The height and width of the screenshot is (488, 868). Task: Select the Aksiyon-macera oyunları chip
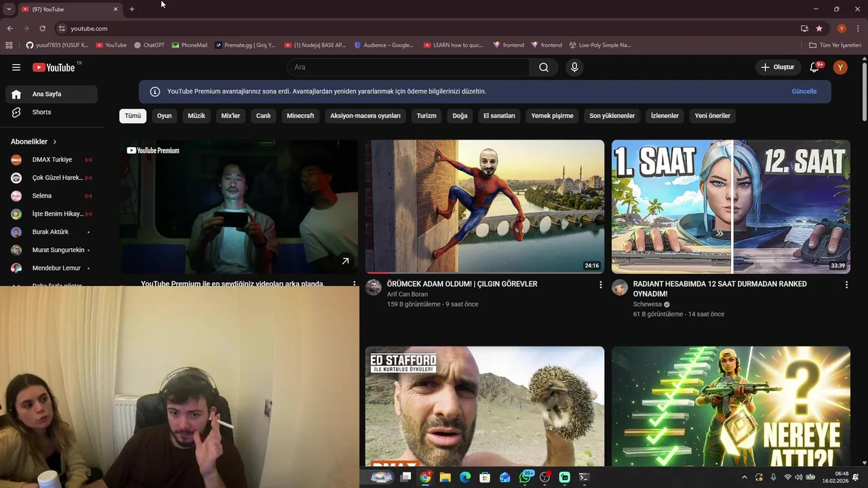[366, 116]
